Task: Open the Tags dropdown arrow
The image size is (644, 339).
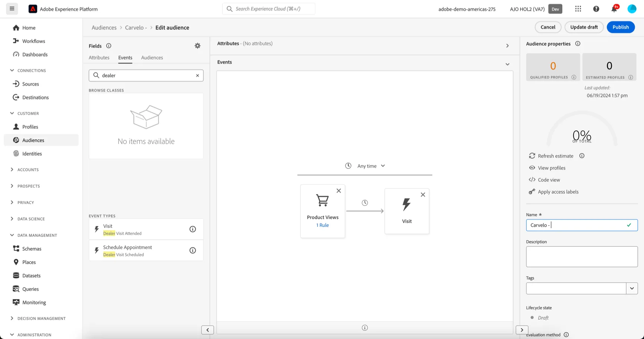Action: [x=632, y=288]
